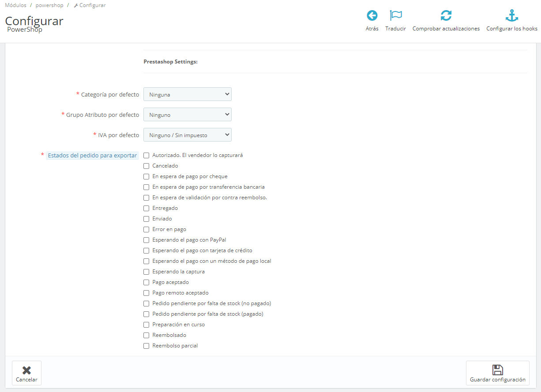This screenshot has width=541, height=392.
Task: Open powershop breadcrumb link
Action: tap(49, 5)
